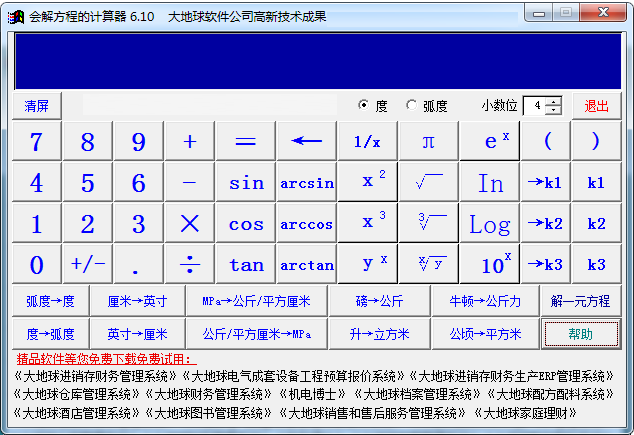Viewport: 634px width, 435px height.
Task: Recall memory k1
Action: coord(597,182)
